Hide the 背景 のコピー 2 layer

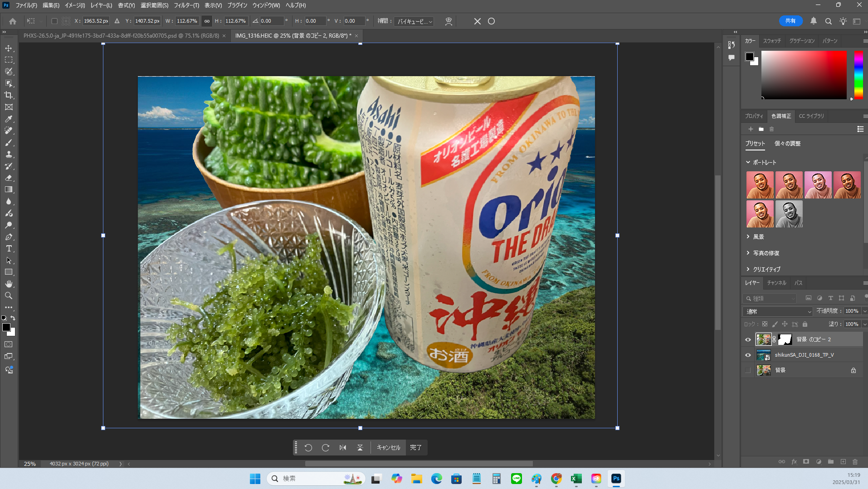pyautogui.click(x=748, y=339)
